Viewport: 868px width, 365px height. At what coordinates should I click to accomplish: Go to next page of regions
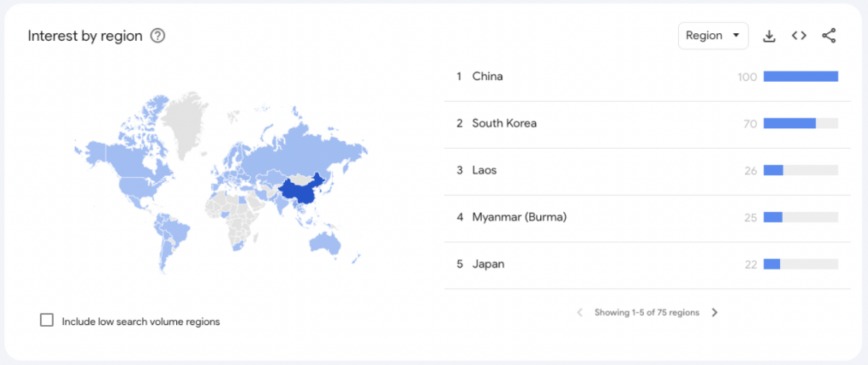coord(714,312)
